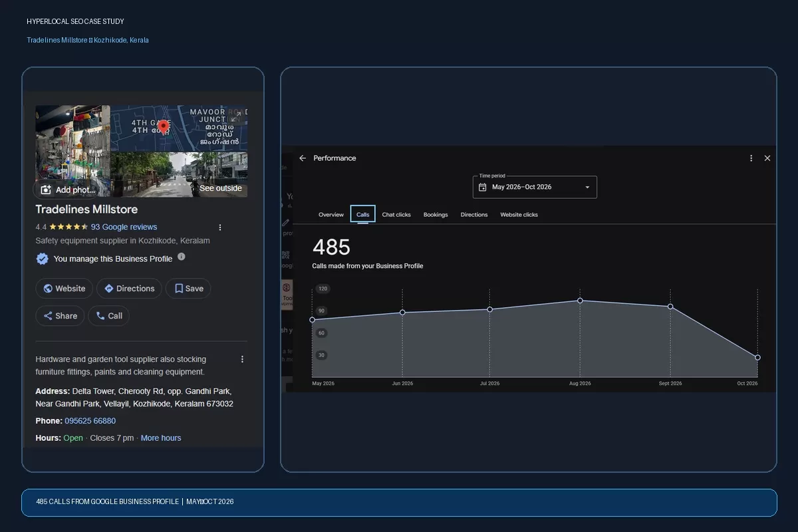Viewport: 798px width, 532px height.
Task: Open the three-dot menu in Performance panel
Action: (x=751, y=158)
